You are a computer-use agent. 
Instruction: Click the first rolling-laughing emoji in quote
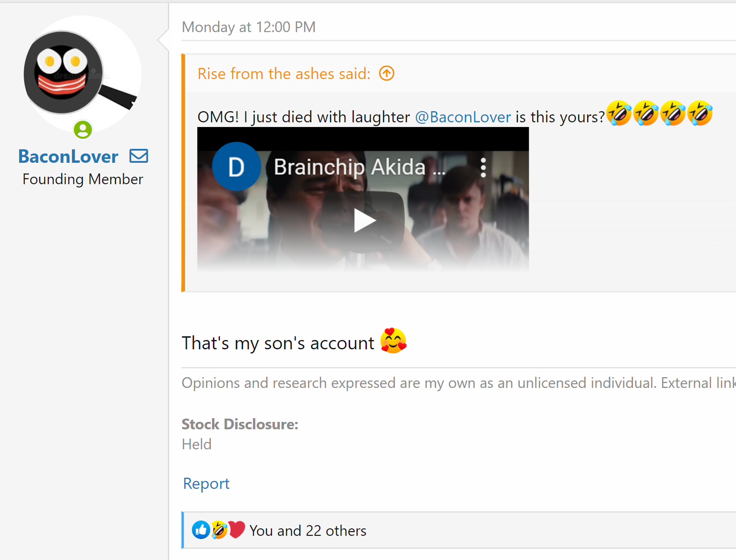point(619,113)
